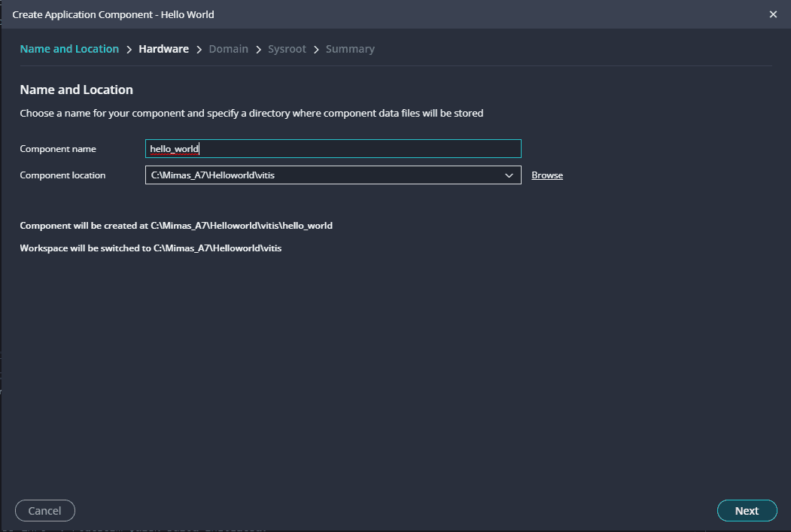Image resolution: width=791 pixels, height=532 pixels.
Task: Go to the Name and Location step
Action: (69, 49)
